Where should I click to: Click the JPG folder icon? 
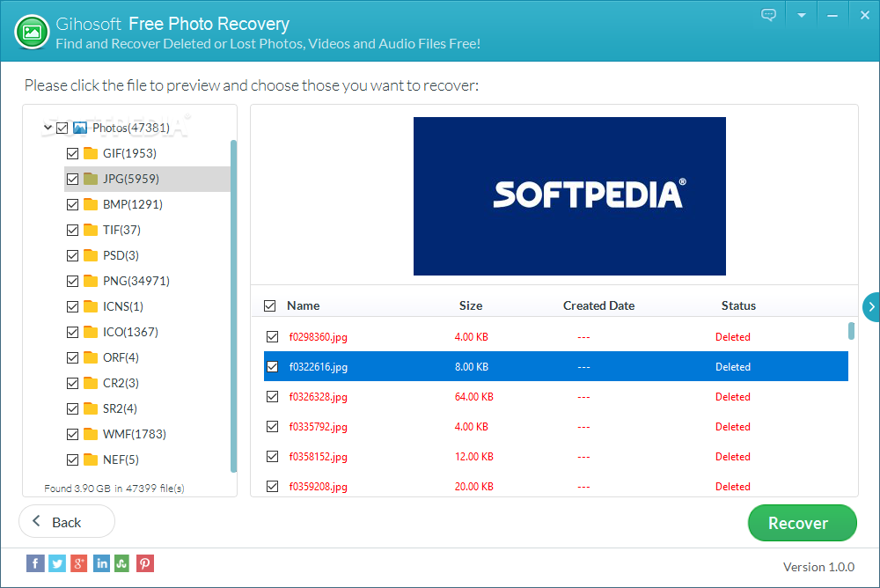[91, 179]
